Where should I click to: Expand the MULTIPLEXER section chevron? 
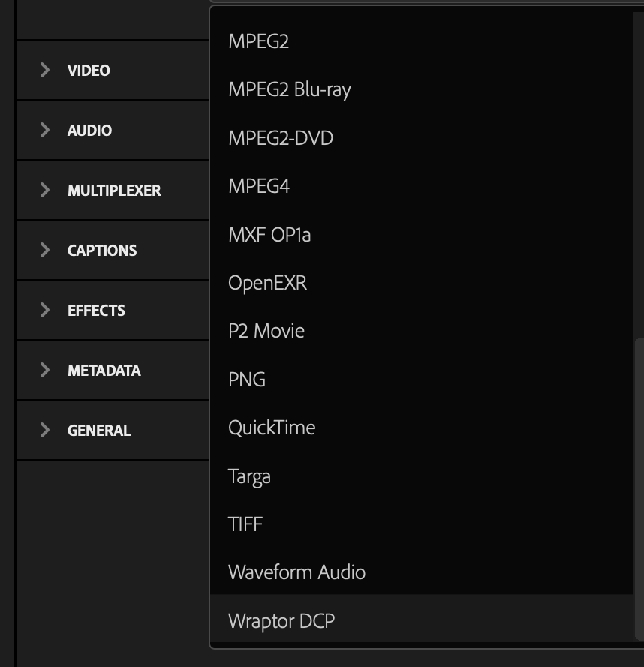[45, 190]
